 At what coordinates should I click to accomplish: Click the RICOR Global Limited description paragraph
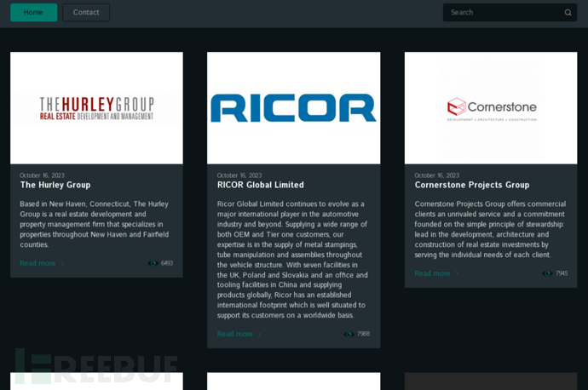coord(292,259)
